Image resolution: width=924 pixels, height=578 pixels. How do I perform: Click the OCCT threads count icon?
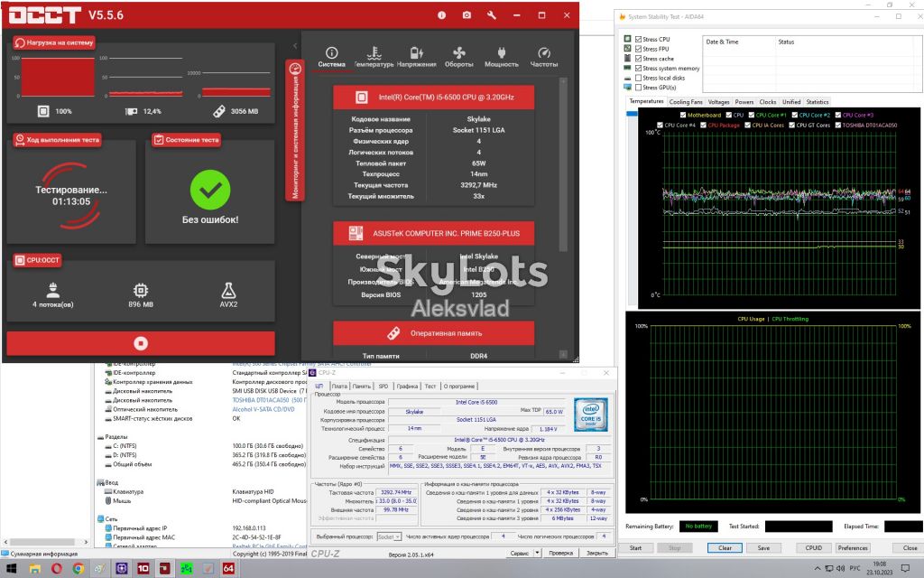point(53,290)
